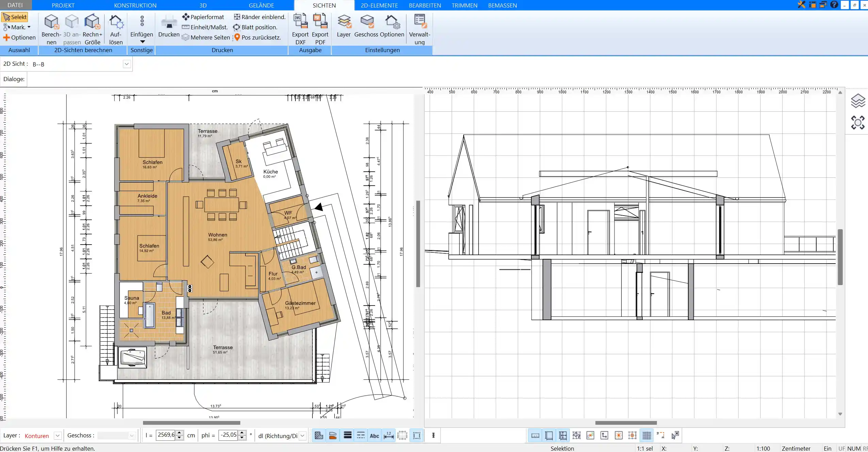Click the orange star snap icon
868x452 pixels.
point(618,435)
